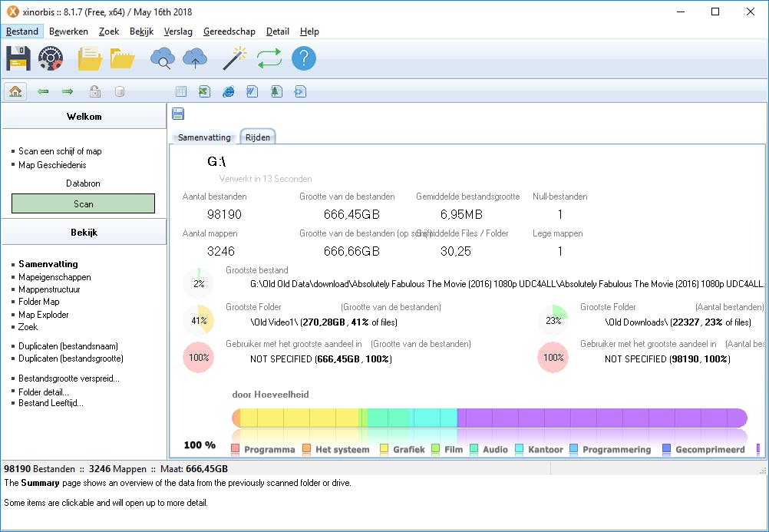Click the green refresh arrows icon
The width and height of the screenshot is (769, 532).
[269, 58]
